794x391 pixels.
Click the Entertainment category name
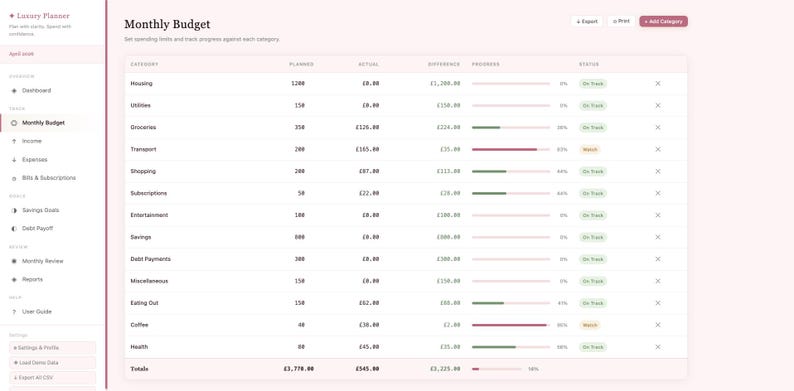click(x=149, y=215)
